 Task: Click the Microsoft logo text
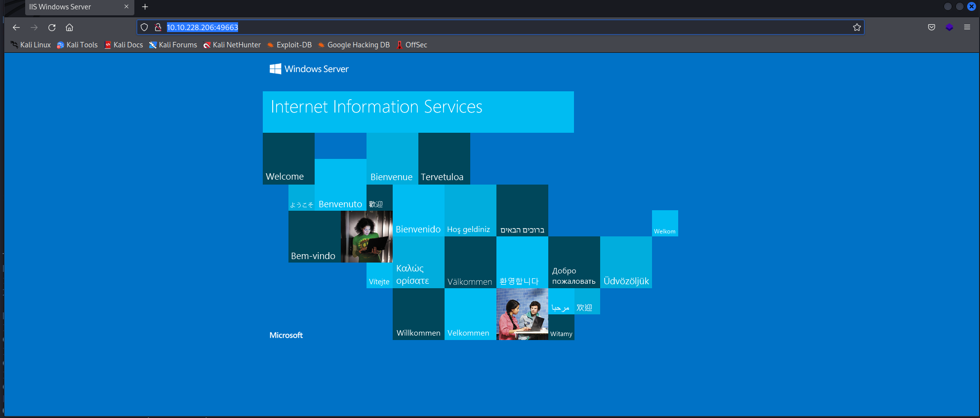[x=286, y=335]
